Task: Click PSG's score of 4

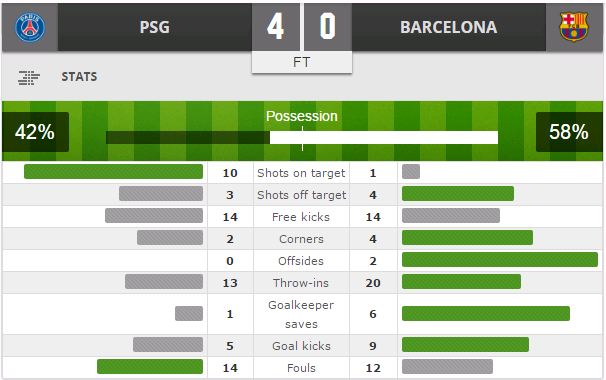Action: coord(276,27)
